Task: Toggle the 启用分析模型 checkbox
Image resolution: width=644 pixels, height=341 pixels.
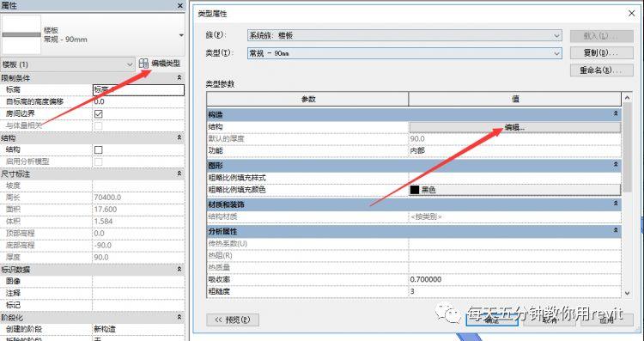Action: coord(98,161)
